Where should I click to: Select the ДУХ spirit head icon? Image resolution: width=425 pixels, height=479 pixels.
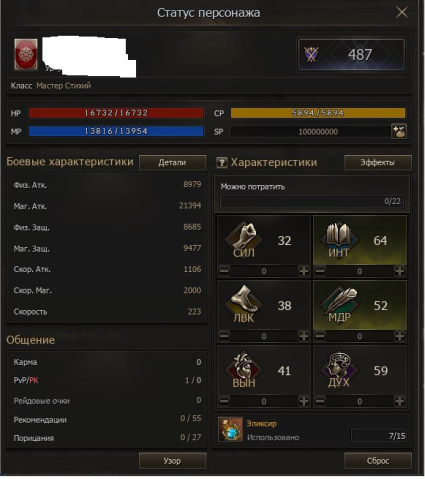pos(339,370)
